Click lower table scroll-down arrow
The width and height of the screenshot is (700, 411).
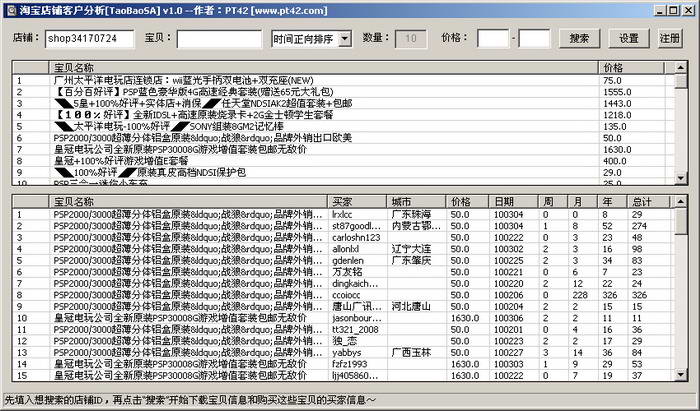click(x=681, y=375)
